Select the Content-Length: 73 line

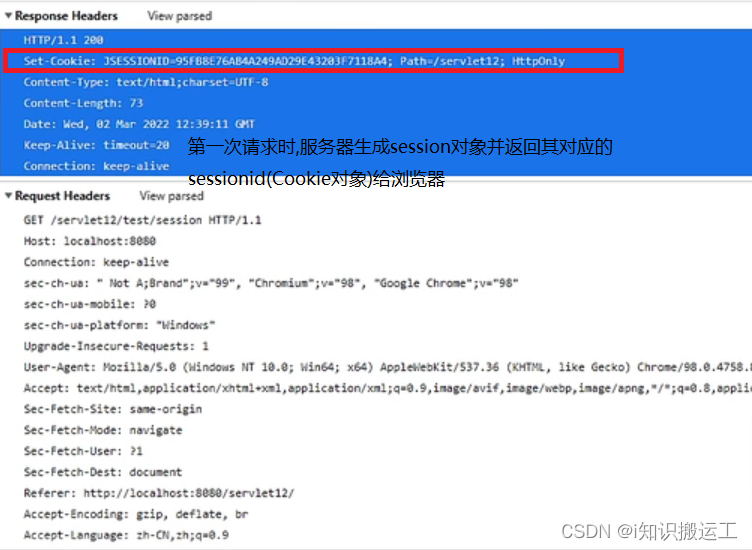[83, 103]
